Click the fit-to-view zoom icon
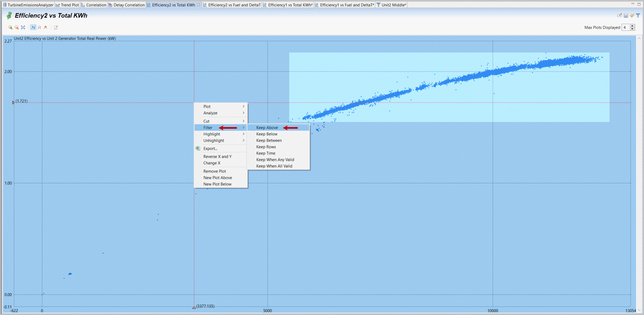Screen dimensions: 644x315 pyautogui.click(x=23, y=27)
